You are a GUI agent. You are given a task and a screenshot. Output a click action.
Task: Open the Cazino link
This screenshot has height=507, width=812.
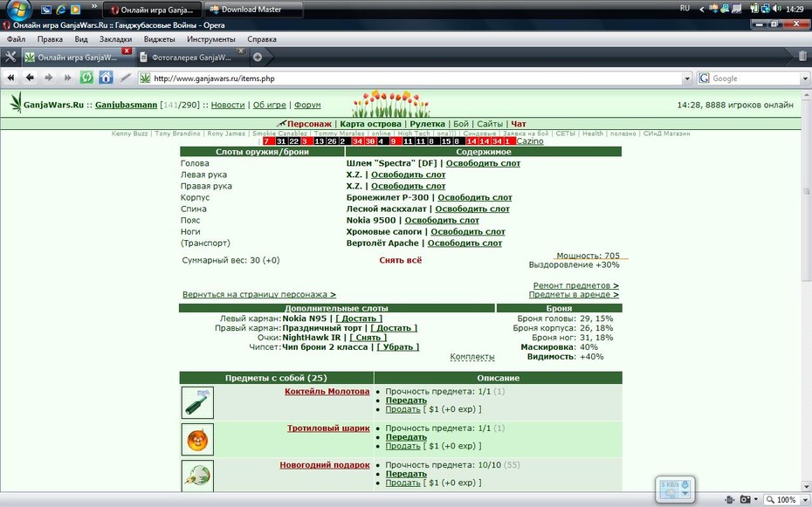click(530, 140)
